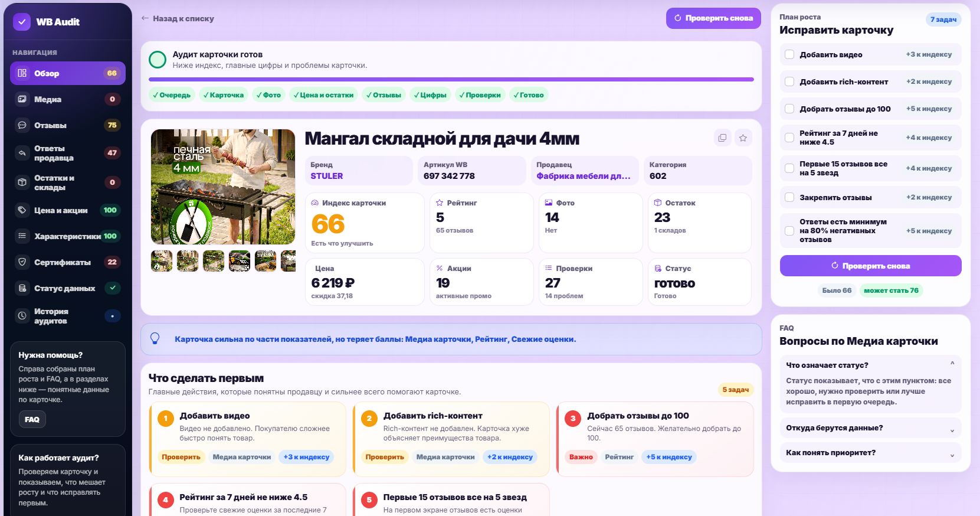Screen dimensions: 980x516
Task: Select the fourth small product thumbnail
Action: (240, 261)
